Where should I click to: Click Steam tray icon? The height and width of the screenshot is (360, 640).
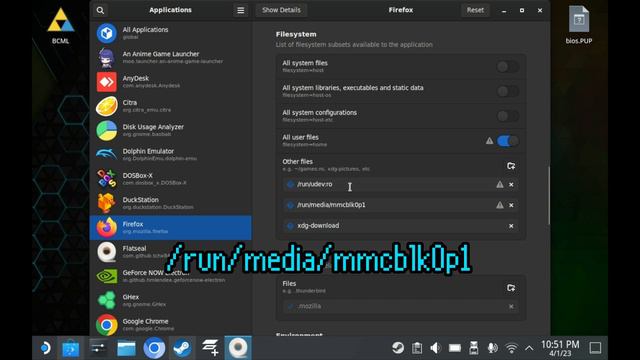(x=398, y=348)
